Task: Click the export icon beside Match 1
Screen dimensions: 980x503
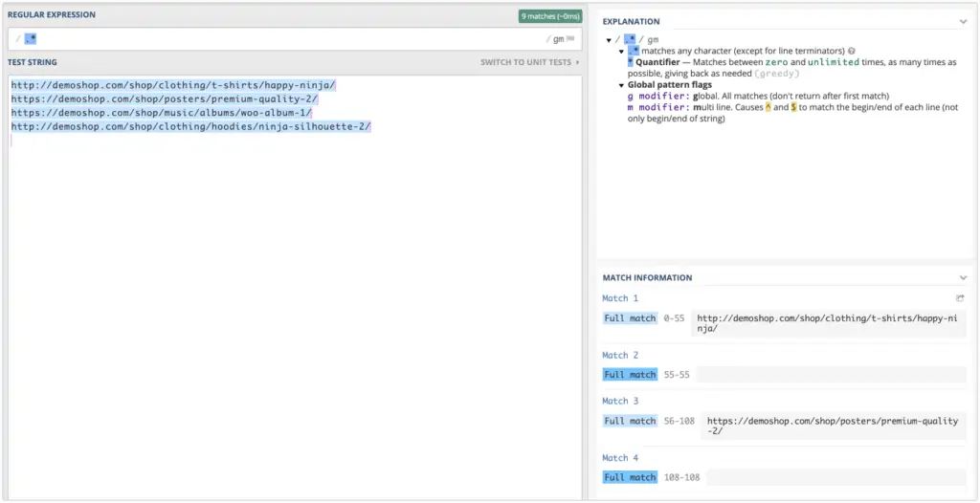Action: click(960, 298)
